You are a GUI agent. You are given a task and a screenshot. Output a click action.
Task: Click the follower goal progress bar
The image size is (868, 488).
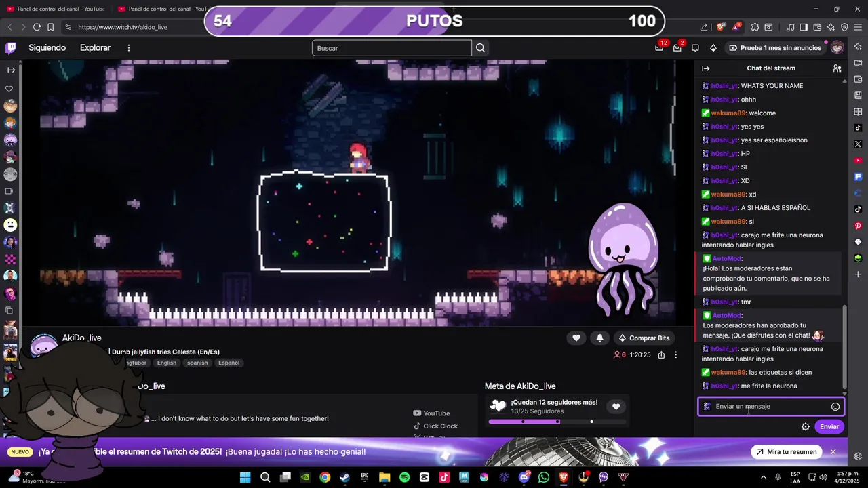point(557,422)
